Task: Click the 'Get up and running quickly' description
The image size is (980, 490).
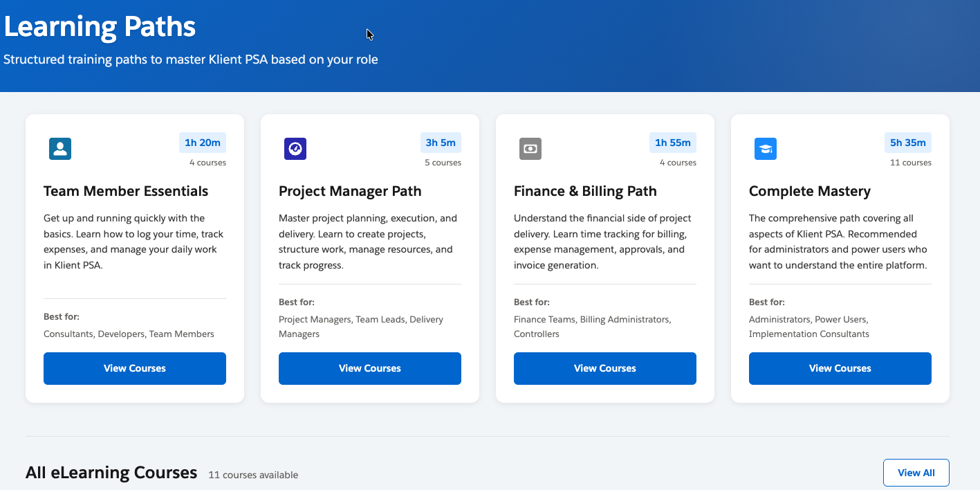Action: point(133,242)
